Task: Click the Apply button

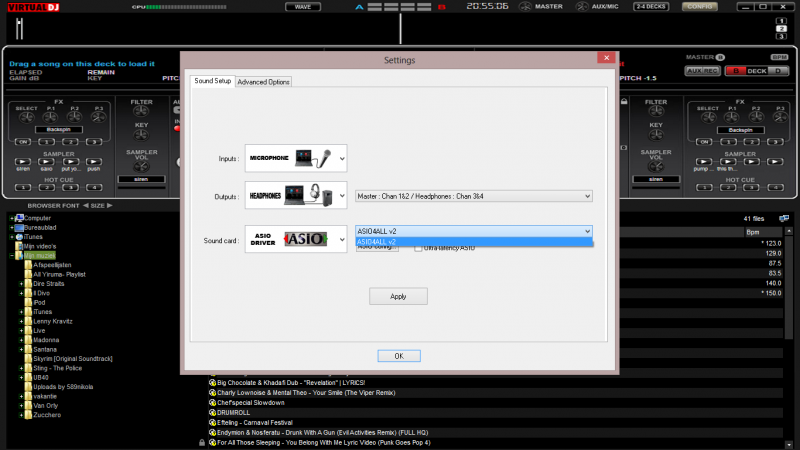Action: tap(398, 296)
